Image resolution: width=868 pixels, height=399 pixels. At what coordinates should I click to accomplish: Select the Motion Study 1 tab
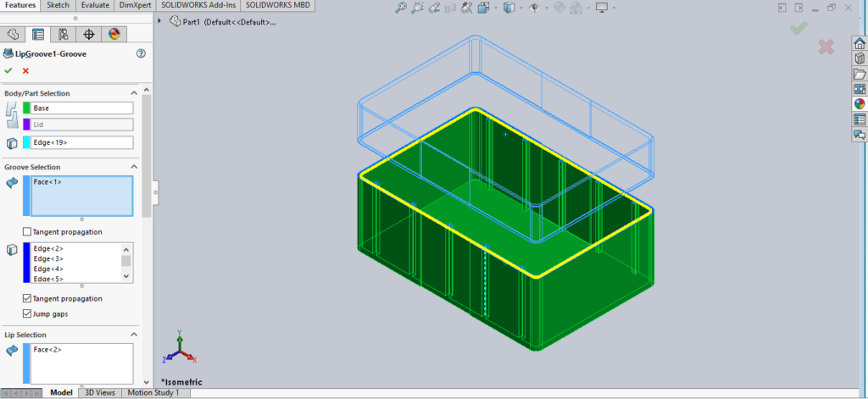tap(153, 392)
